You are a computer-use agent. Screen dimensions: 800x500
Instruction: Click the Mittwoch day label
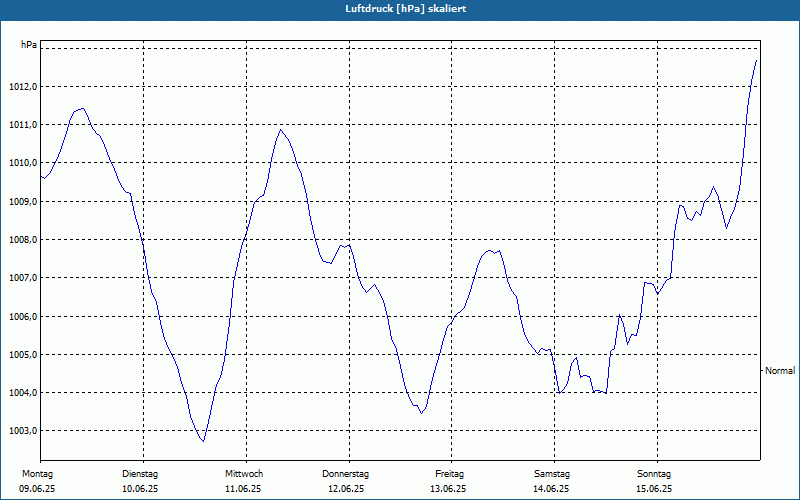[244, 474]
